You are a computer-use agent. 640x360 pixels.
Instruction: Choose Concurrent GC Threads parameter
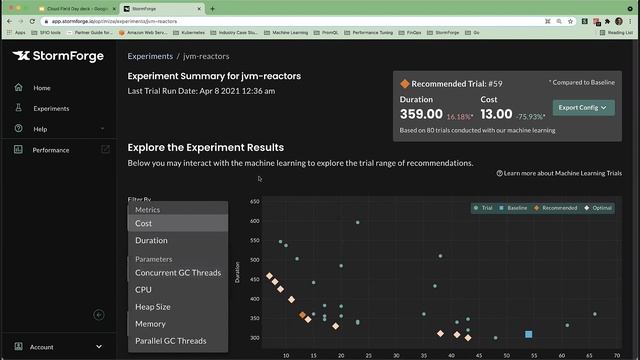[178, 273]
